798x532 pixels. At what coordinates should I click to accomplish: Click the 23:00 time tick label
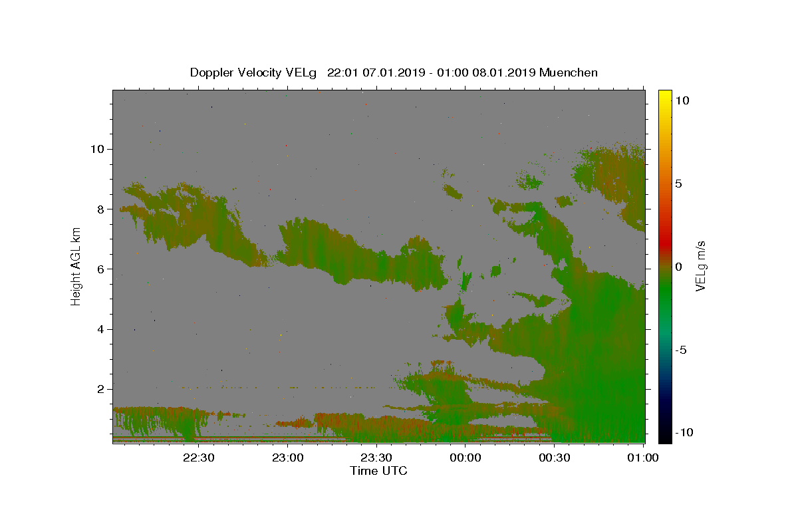tap(287, 458)
